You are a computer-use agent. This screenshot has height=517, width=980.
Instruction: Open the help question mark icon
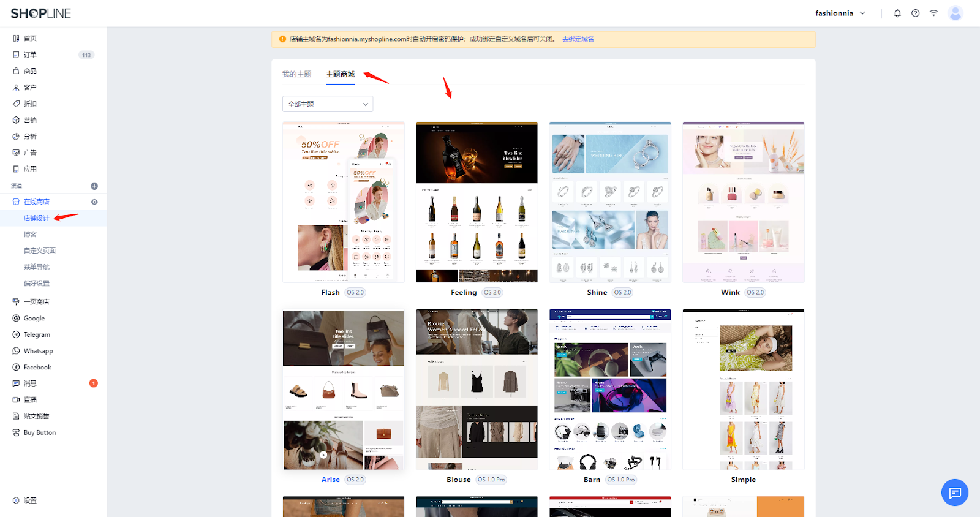point(915,13)
